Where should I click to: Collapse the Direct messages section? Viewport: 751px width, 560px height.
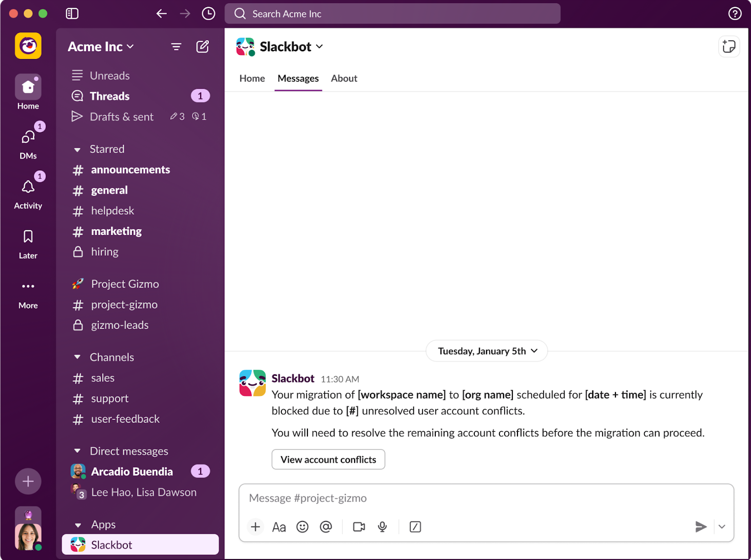[78, 451]
